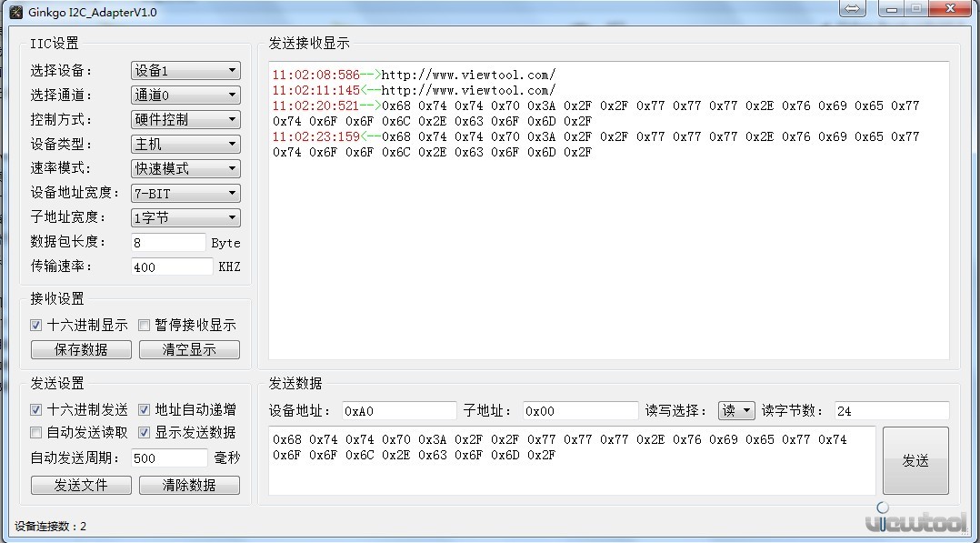Screen dimensions: 980x543
Task: Click the 设备地址 0xA0 input field
Action: point(398,410)
